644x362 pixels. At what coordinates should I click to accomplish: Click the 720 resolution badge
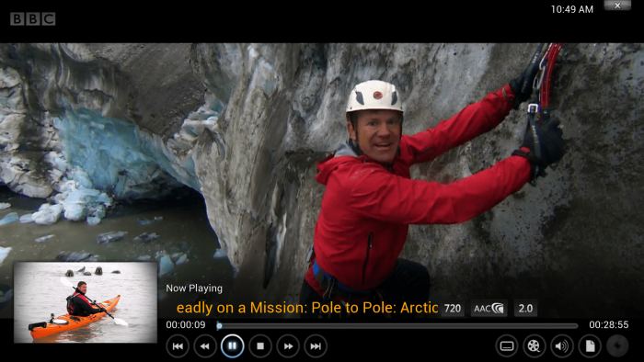pos(453,309)
